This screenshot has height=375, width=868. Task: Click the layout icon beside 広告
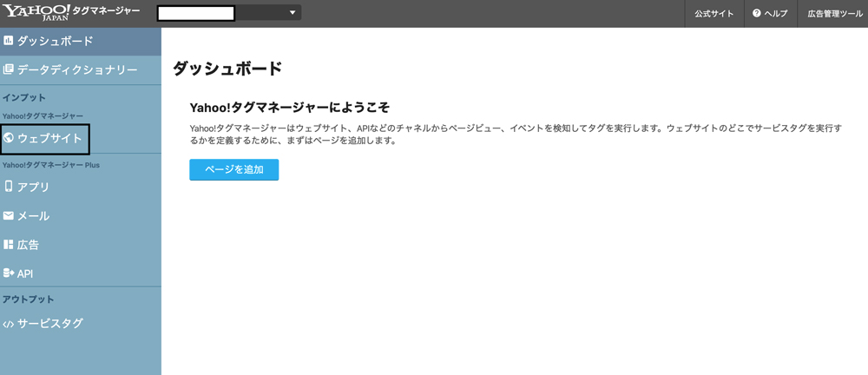[9, 244]
